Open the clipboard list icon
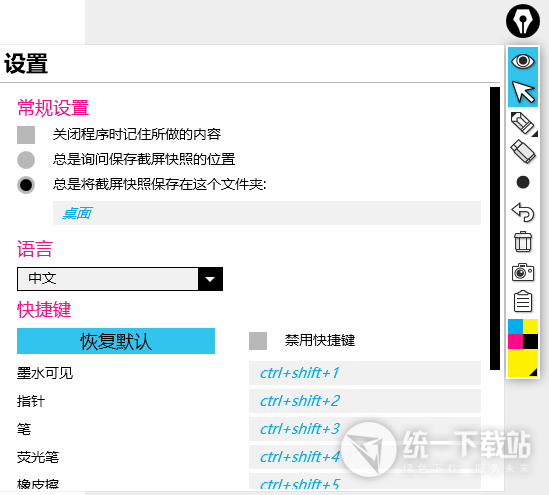The width and height of the screenshot is (549, 495). pyautogui.click(x=523, y=301)
